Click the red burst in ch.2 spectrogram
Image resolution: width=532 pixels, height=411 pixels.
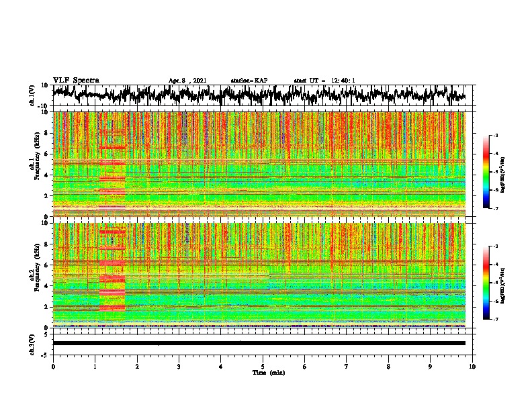click(x=112, y=270)
